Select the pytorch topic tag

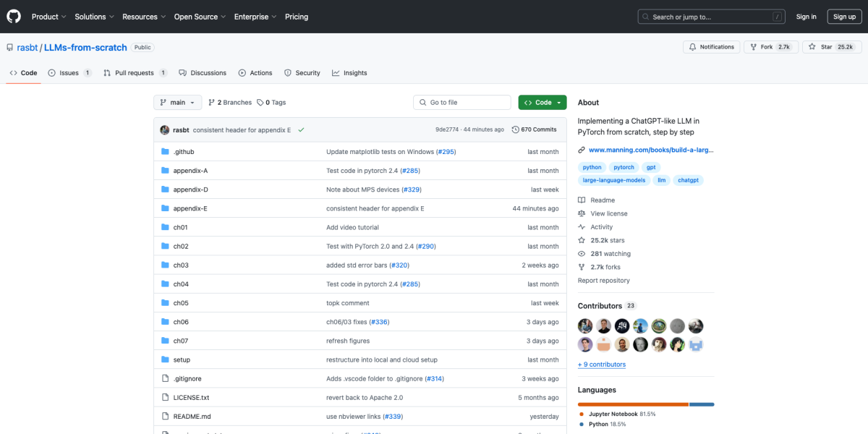[x=624, y=167]
